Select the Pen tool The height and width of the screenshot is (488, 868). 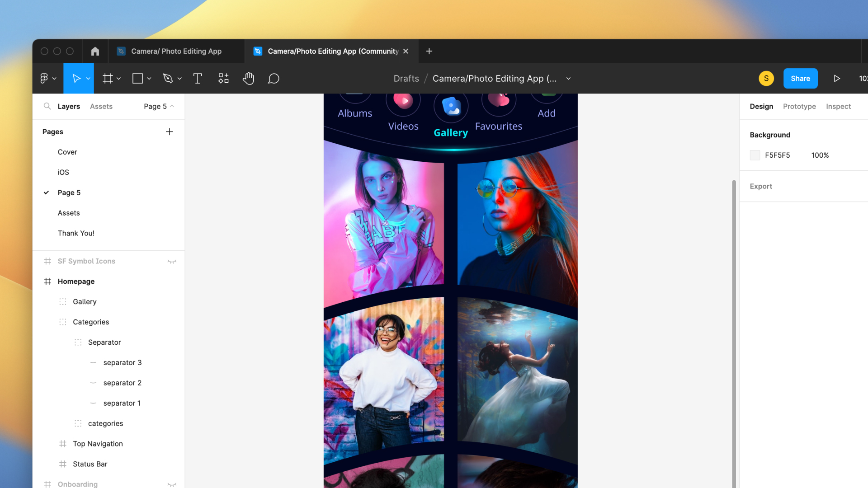(x=168, y=78)
